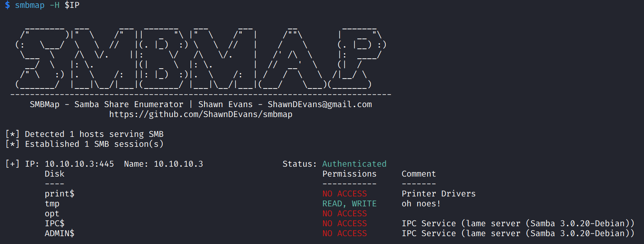
Task: Open the github.com/ShawnDEvans/smbmap link
Action: [x=201, y=114]
